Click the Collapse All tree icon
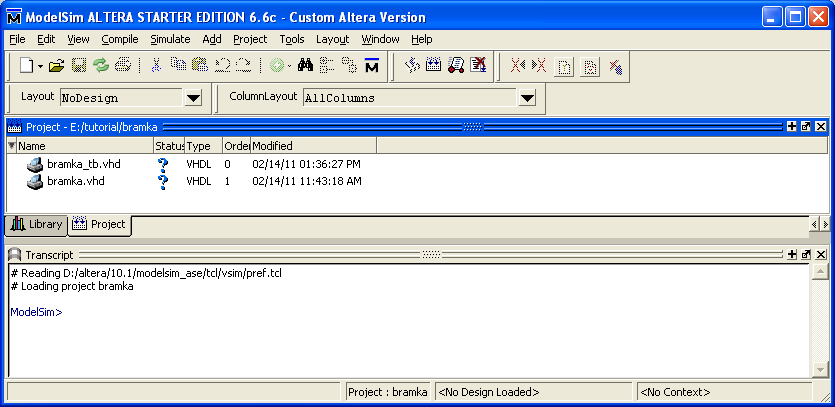Screen dimensions: 835x407 coord(326,66)
